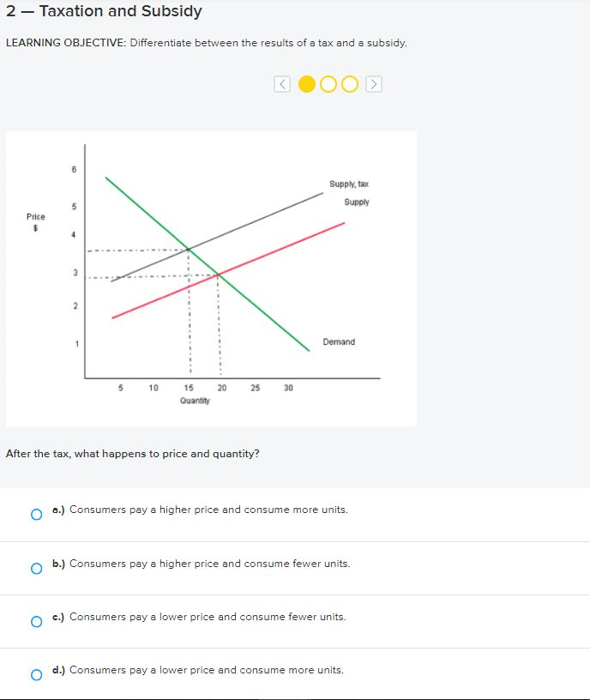Jump to the second question dot
The height and width of the screenshot is (700, 590).
[328, 84]
